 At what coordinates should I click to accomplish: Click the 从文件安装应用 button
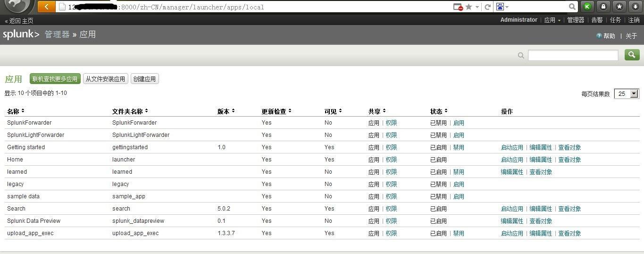(x=105, y=79)
